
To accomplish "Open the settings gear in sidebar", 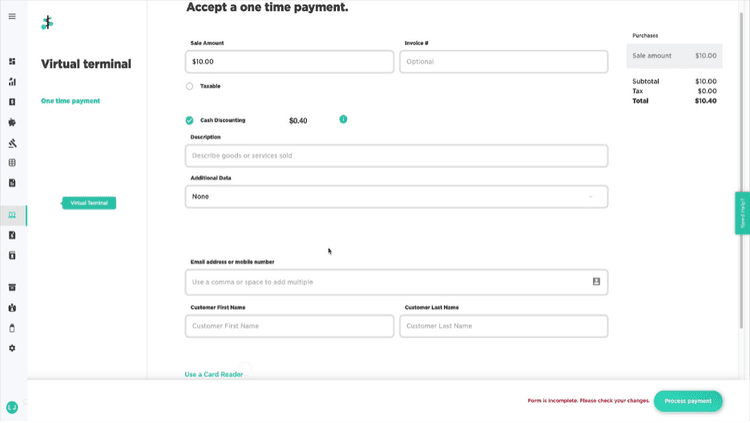I will tap(12, 348).
